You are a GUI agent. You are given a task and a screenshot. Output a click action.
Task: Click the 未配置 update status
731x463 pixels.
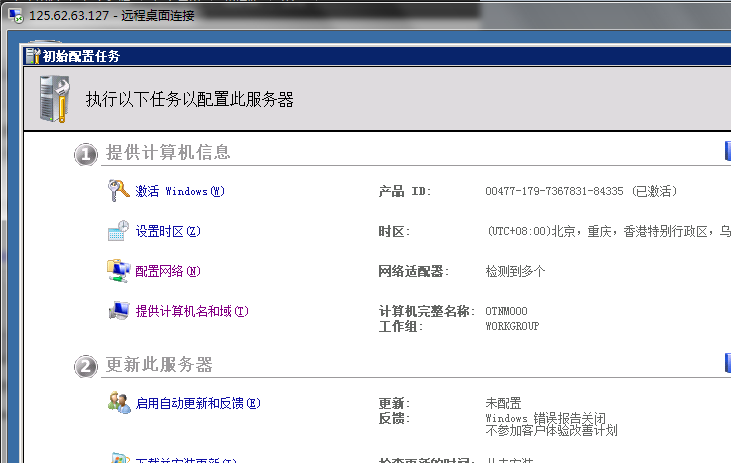[503, 403]
